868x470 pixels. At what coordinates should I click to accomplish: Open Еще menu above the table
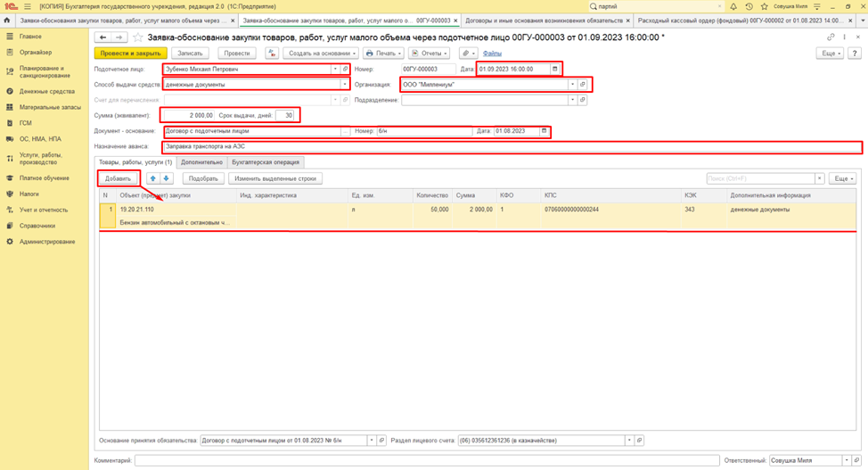click(843, 178)
